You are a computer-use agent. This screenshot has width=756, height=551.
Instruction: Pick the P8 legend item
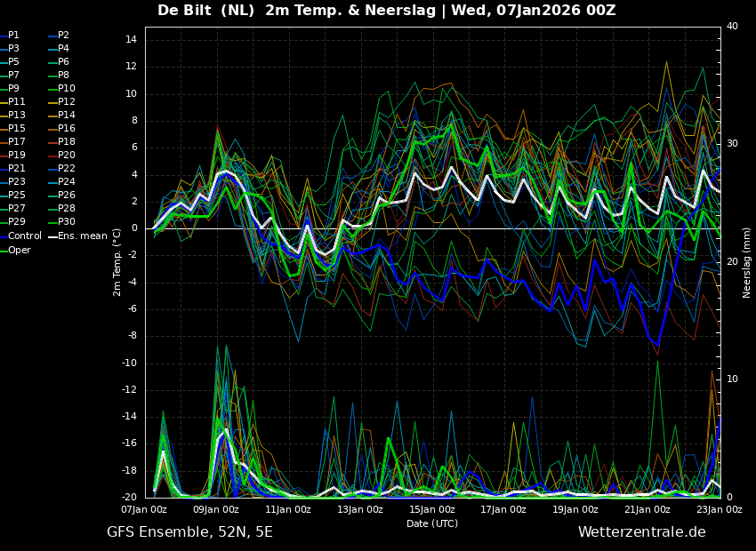(59, 76)
